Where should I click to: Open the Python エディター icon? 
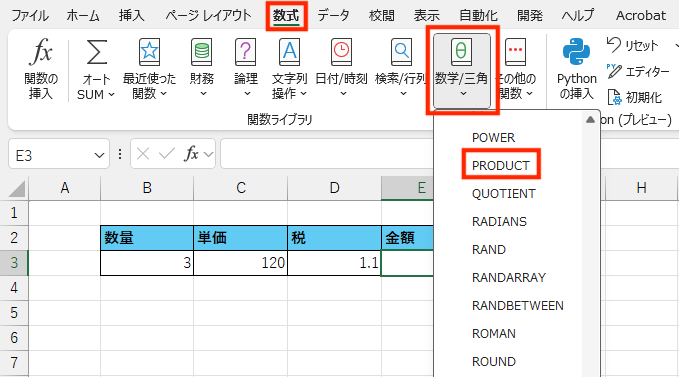pyautogui.click(x=614, y=71)
